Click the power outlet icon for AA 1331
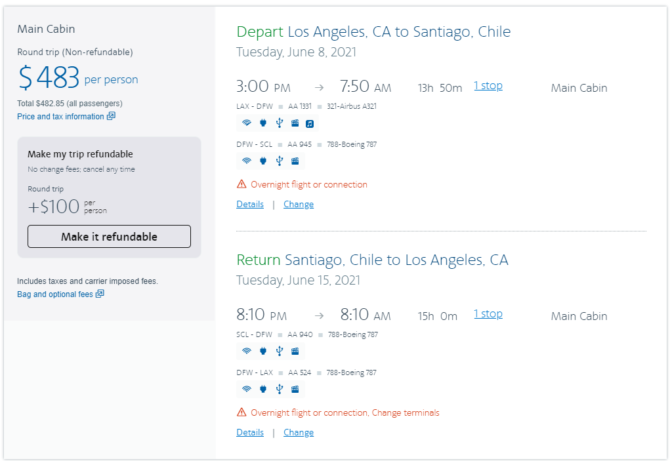This screenshot has height=461, width=670. [x=263, y=123]
